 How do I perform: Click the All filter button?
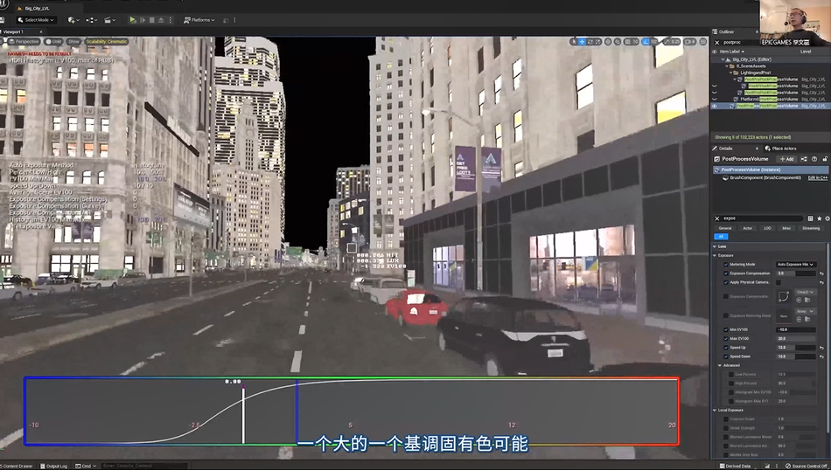[721, 236]
